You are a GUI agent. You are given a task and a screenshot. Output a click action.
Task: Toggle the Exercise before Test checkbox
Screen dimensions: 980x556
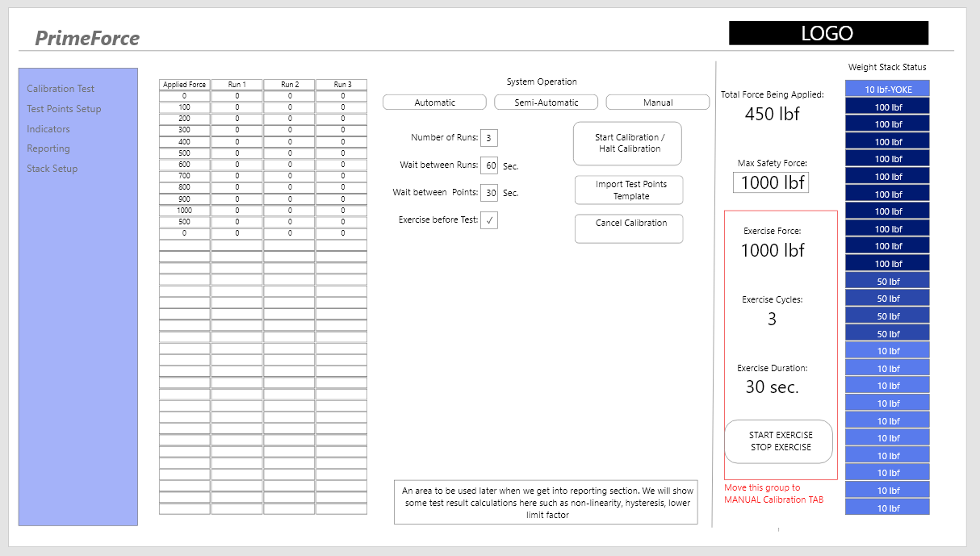pyautogui.click(x=489, y=220)
